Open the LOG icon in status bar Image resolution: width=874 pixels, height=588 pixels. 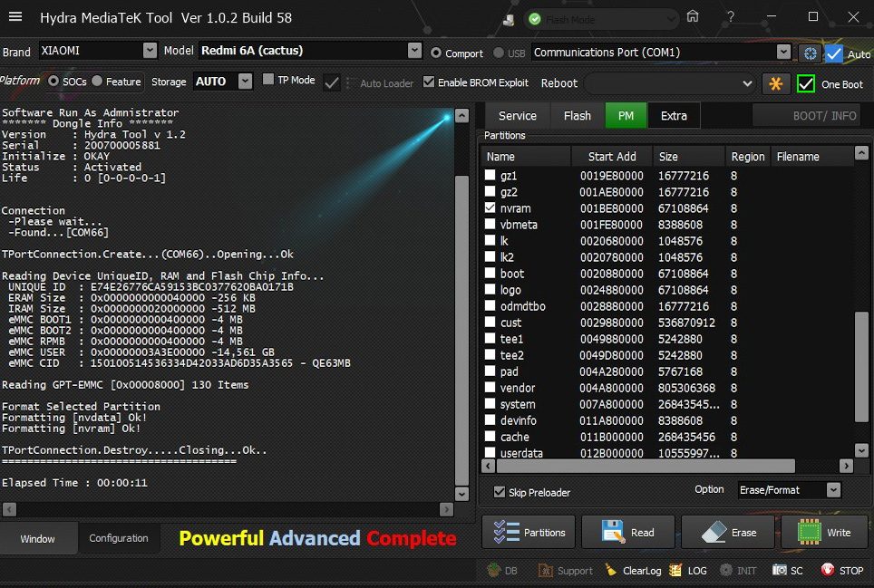coord(675,571)
